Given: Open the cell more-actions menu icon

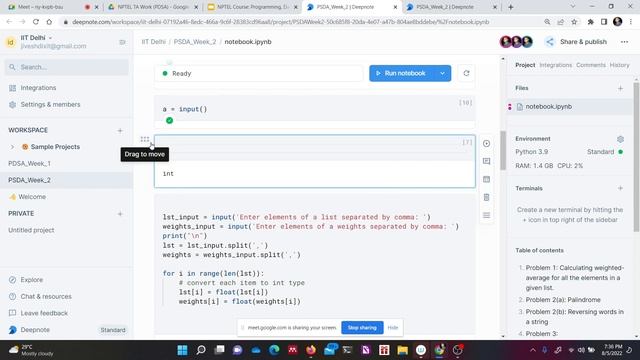Looking at the screenshot, I should click(x=486, y=215).
